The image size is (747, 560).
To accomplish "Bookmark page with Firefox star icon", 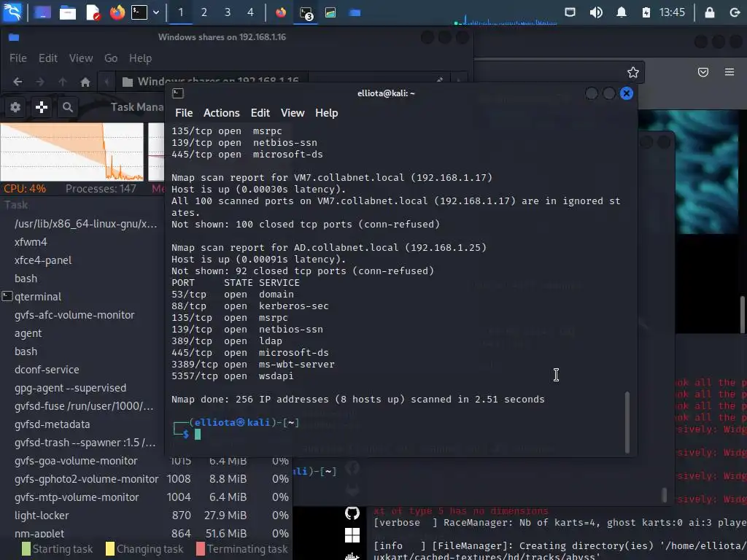I will tap(632, 72).
